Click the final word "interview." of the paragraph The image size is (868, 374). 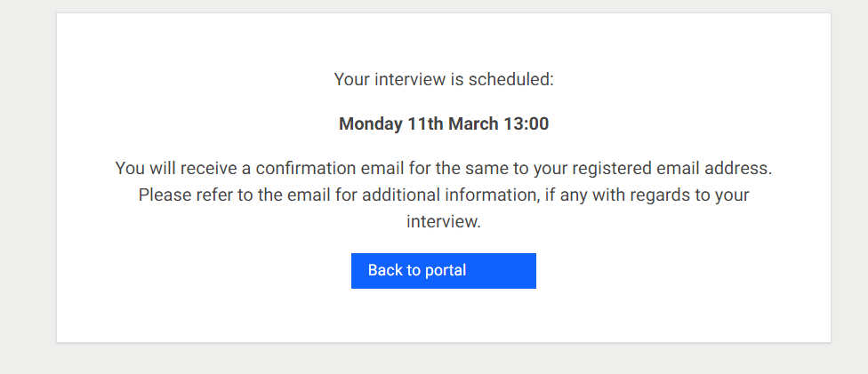pyautogui.click(x=444, y=222)
